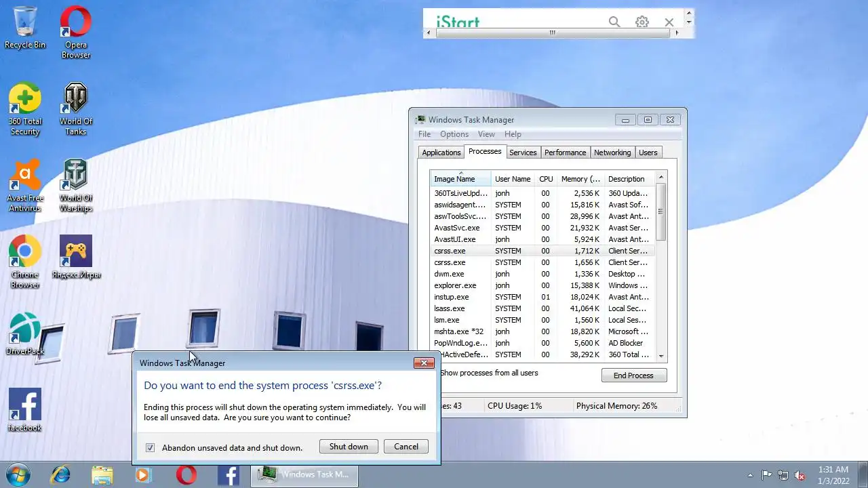
Task: Select the DriverPack desktop icon
Action: tap(25, 333)
